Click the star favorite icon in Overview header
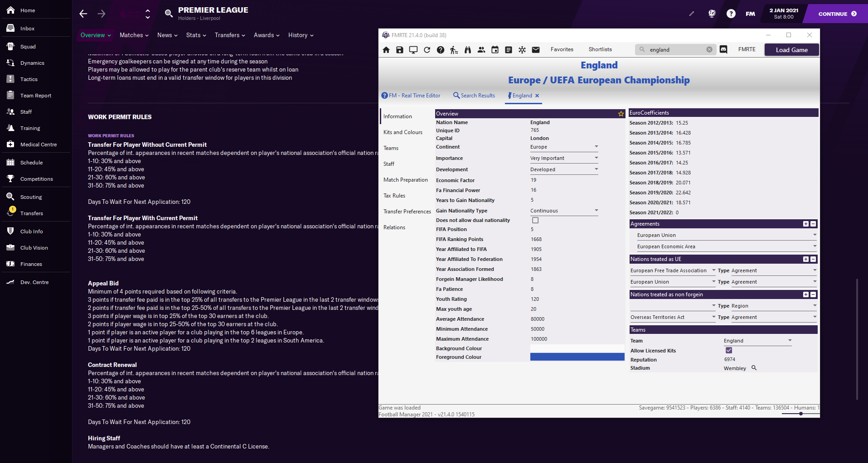 (621, 114)
